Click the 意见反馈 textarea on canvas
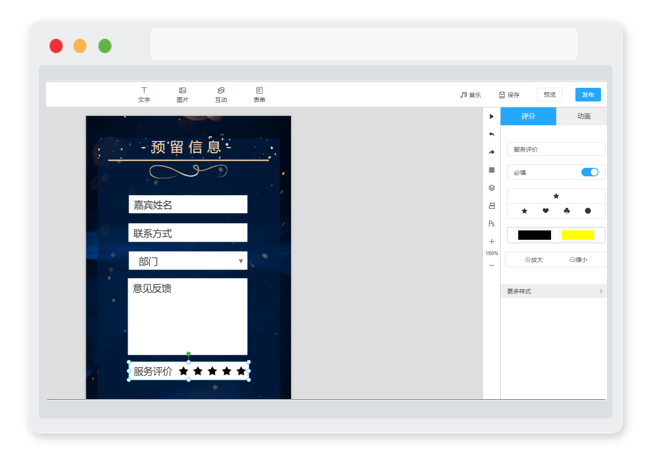Screen dimensions: 660x460 (x=188, y=316)
